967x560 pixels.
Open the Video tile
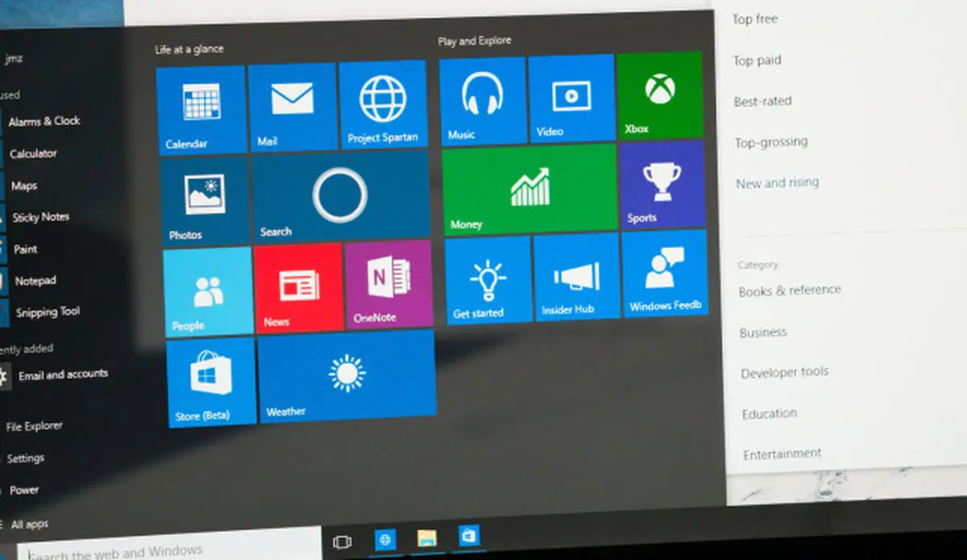pyautogui.click(x=571, y=97)
